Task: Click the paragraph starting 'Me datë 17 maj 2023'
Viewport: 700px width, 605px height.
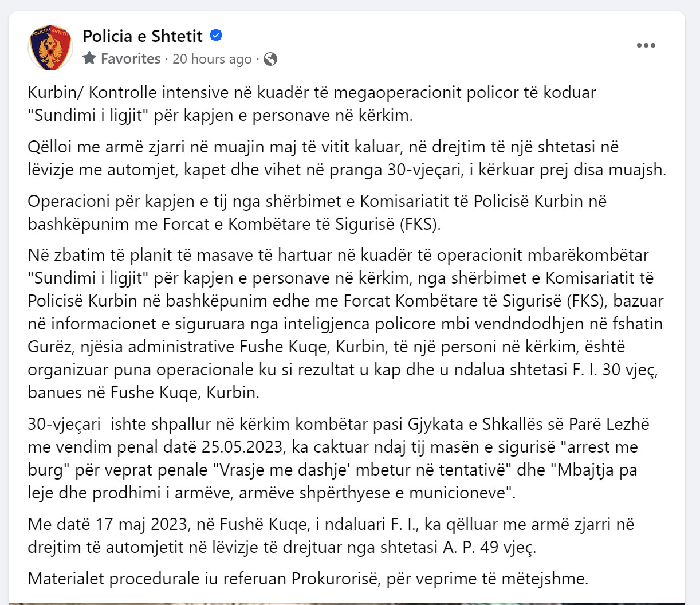Action: [x=331, y=536]
